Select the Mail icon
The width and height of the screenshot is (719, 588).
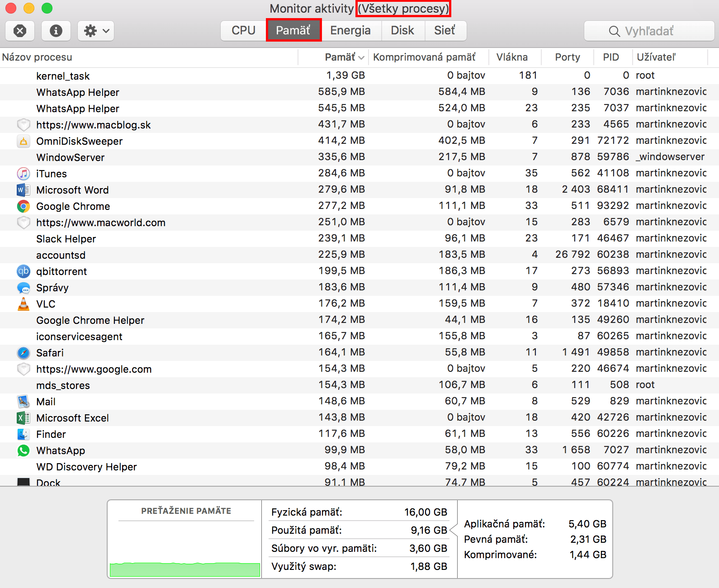pos(24,402)
